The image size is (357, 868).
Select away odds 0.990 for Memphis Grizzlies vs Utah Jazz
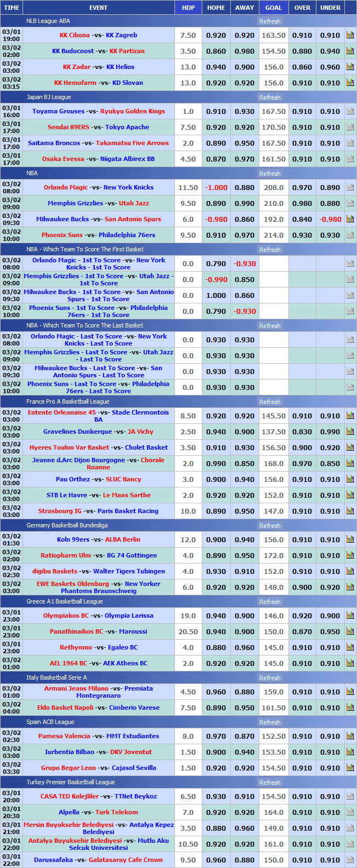pyautogui.click(x=245, y=203)
